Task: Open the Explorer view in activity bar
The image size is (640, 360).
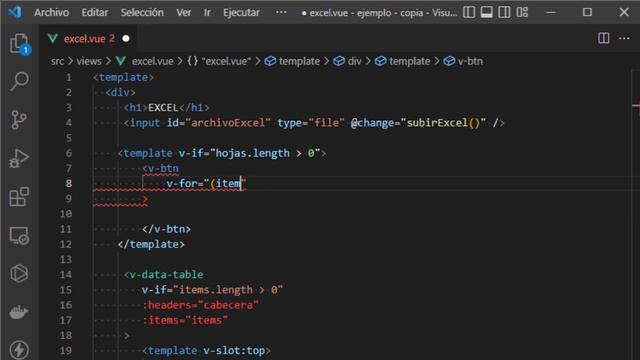Action: pyautogui.click(x=19, y=44)
